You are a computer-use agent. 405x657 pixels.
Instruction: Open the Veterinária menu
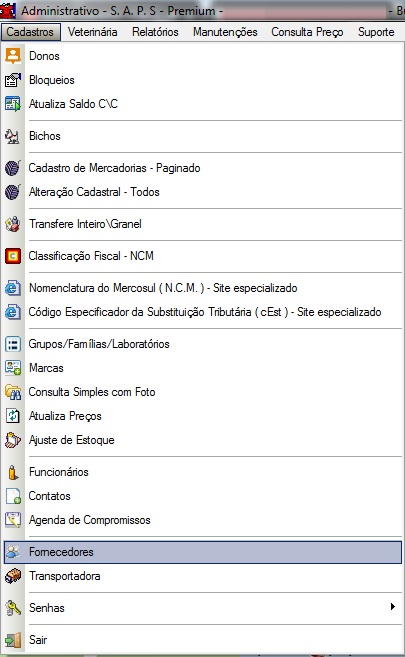[93, 32]
